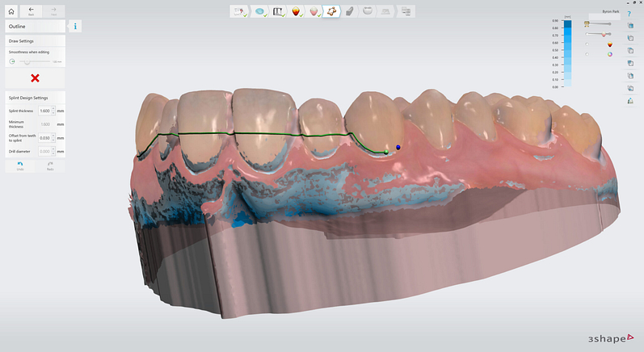This screenshot has height=352, width=644.
Task: Click the bottom view tool icon in right sidebar
Action: coord(629,101)
